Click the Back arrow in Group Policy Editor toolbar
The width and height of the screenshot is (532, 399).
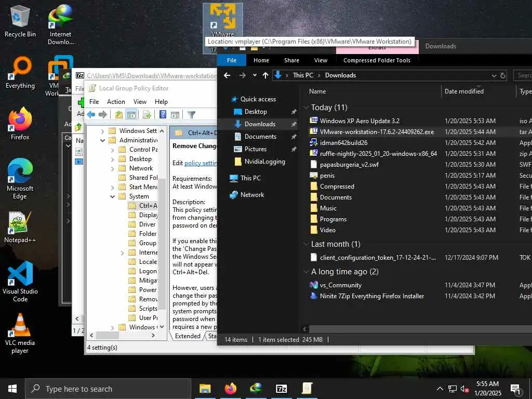91,115
